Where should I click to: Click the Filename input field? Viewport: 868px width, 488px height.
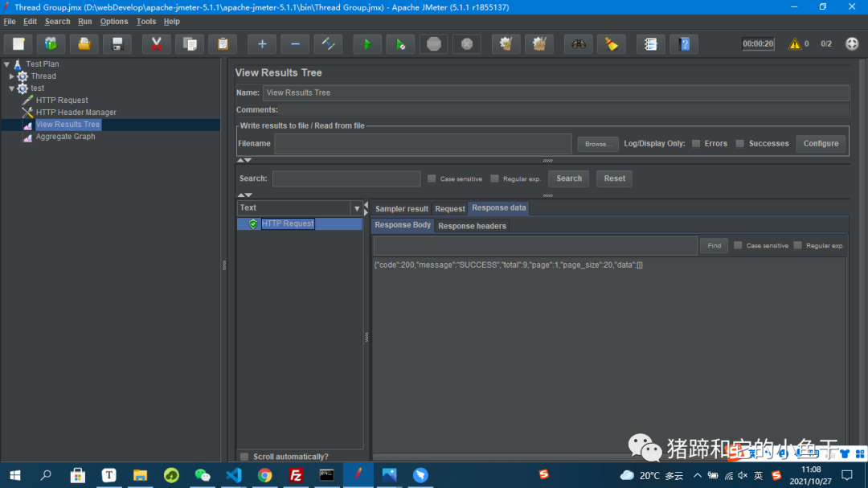pyautogui.click(x=423, y=143)
